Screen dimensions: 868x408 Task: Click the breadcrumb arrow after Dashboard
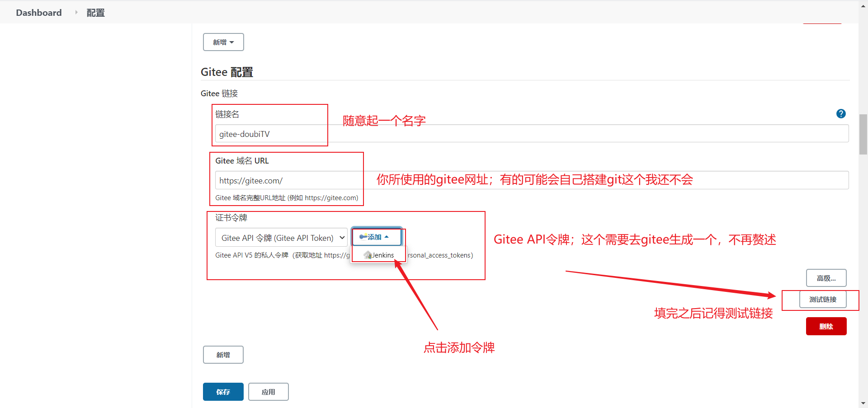(76, 13)
